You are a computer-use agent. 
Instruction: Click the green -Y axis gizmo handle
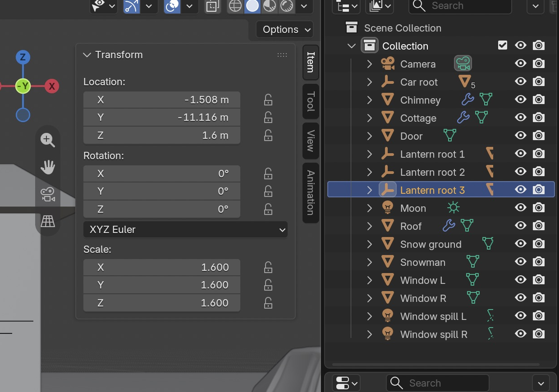(23, 86)
